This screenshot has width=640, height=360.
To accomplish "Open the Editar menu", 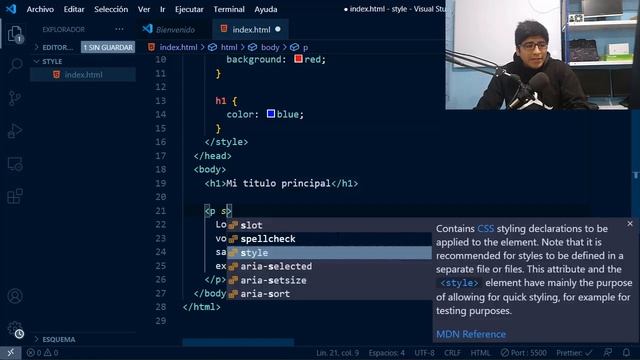I will pyautogui.click(x=74, y=9).
